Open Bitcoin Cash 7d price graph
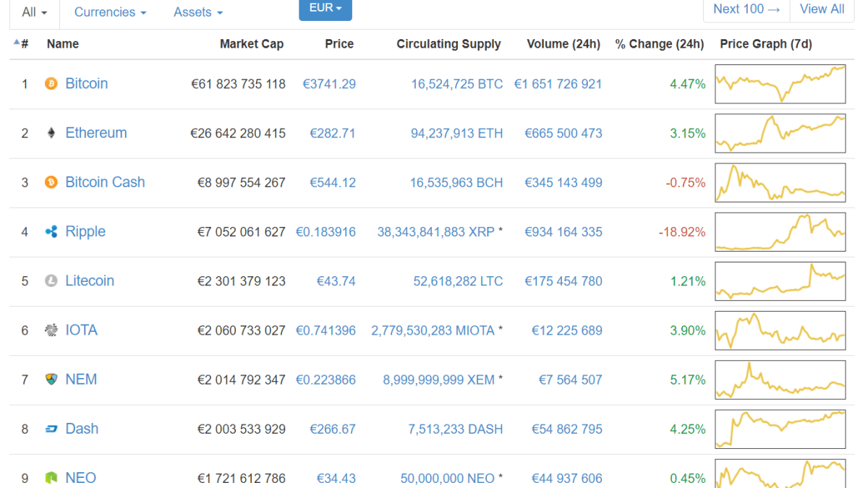The image size is (868, 488). (x=780, y=182)
